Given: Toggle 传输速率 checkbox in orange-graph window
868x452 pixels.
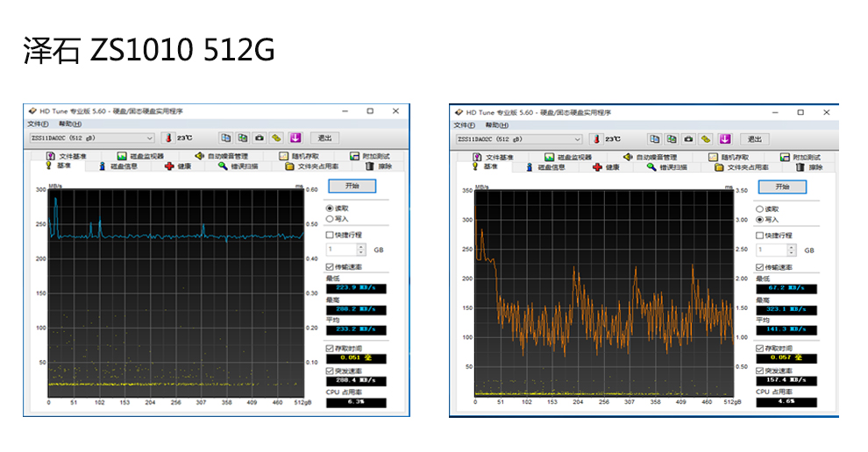Looking at the screenshot, I should click(x=759, y=268).
